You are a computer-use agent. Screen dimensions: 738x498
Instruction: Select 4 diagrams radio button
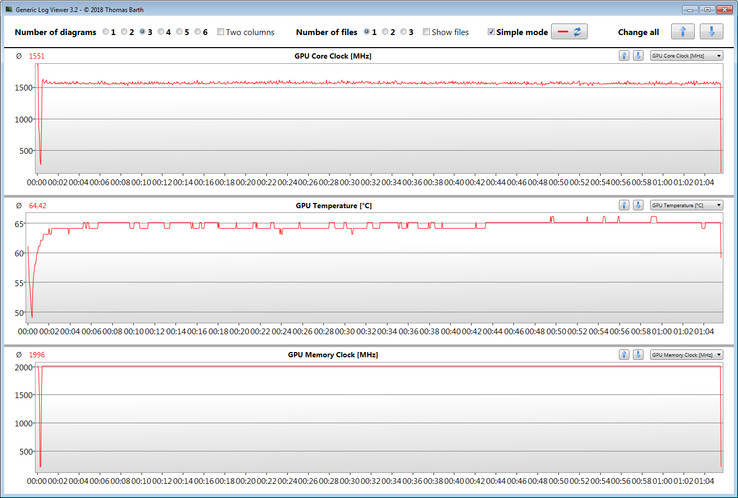coord(161,32)
